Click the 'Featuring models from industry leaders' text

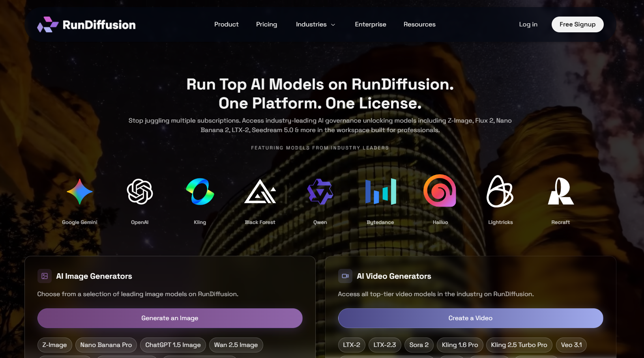coord(320,148)
